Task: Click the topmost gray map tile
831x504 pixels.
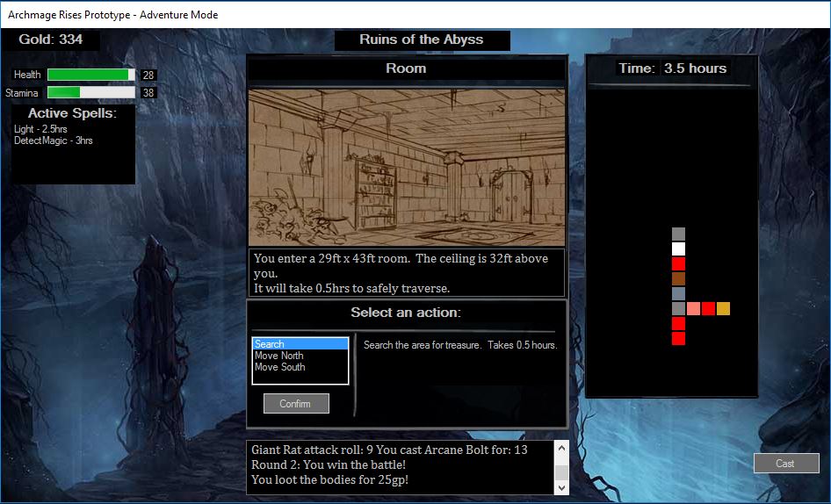Action: (x=678, y=234)
